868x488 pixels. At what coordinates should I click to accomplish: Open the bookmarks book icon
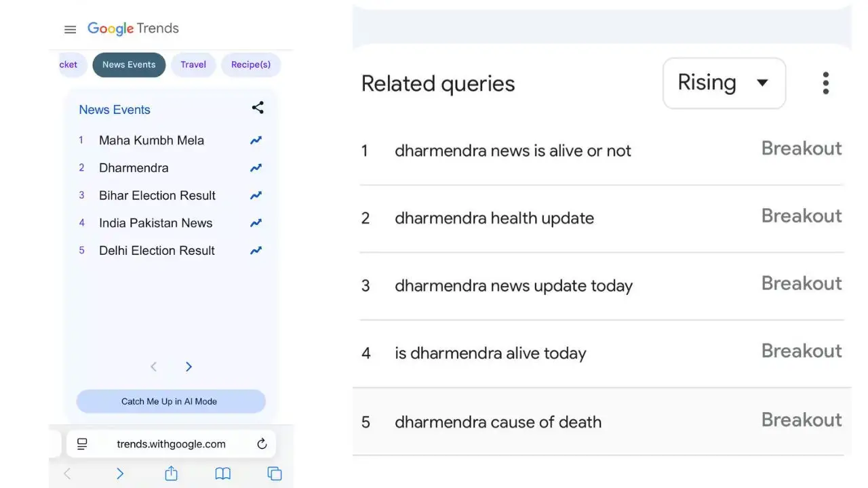[222, 474]
